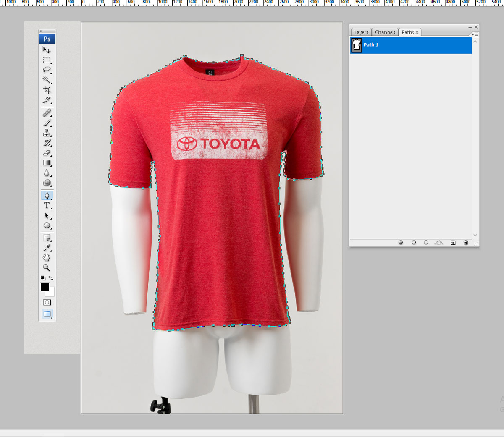Make work path from selection
504x437 pixels.
439,243
